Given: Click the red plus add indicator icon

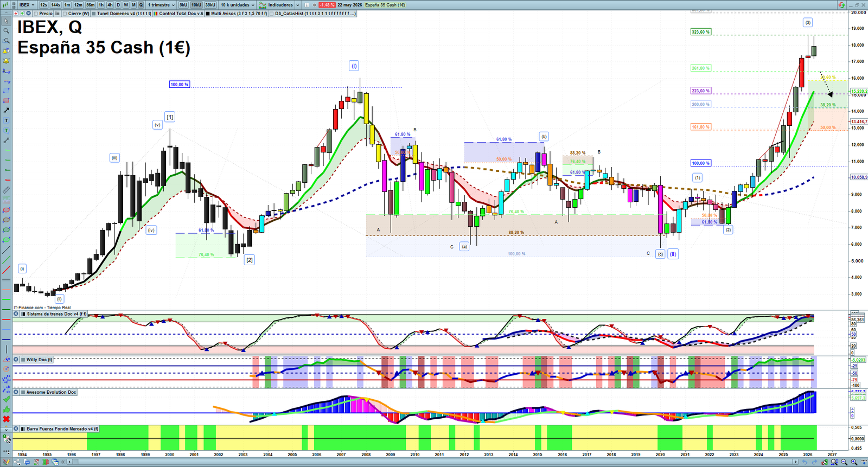Looking at the screenshot, I should click(16, 13).
